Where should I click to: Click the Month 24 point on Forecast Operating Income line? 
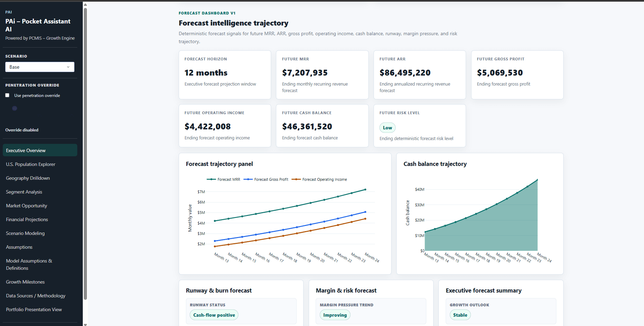(x=365, y=219)
